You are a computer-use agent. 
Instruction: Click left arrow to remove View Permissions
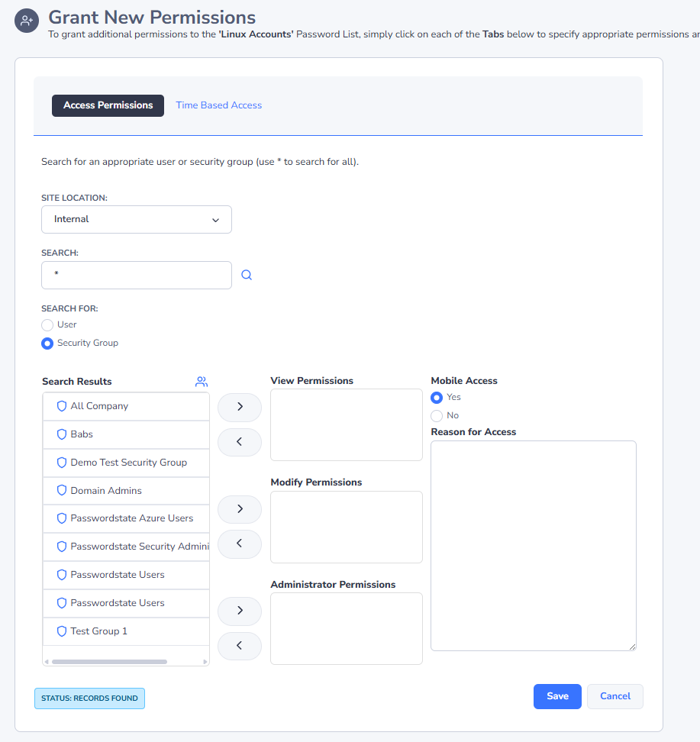pyautogui.click(x=239, y=442)
